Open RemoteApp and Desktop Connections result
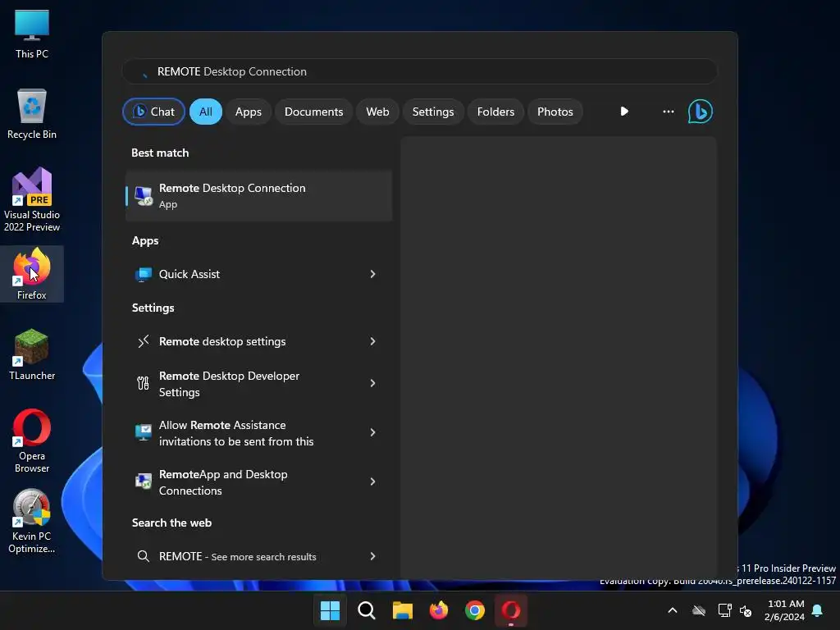This screenshot has height=630, width=840. [x=258, y=482]
